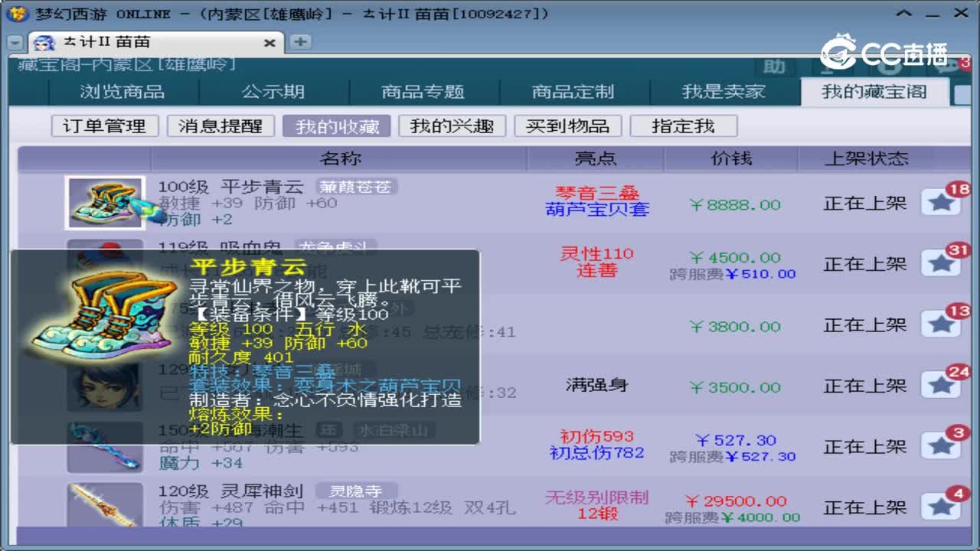Click the 灵犀神剑 sword thumbnail

[x=105, y=507]
